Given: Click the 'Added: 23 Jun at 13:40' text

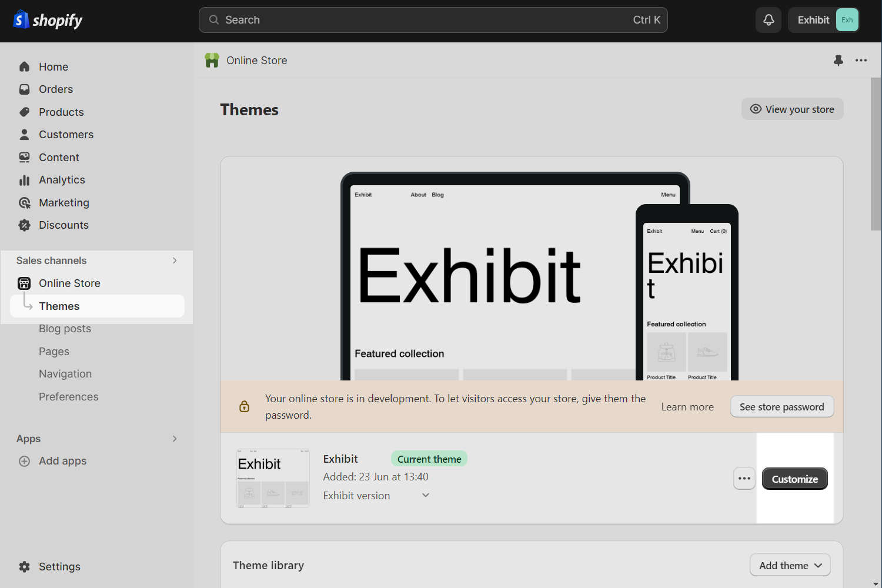Looking at the screenshot, I should coord(376,477).
